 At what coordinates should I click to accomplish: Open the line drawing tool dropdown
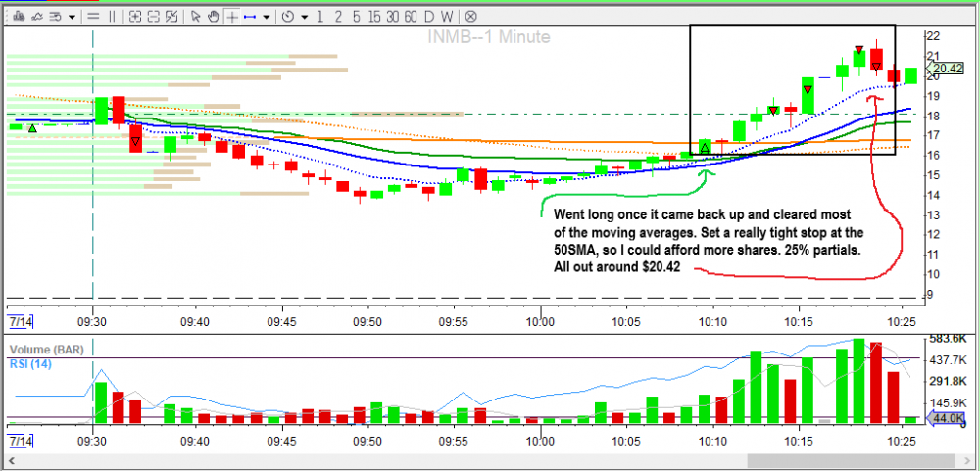click(x=266, y=17)
